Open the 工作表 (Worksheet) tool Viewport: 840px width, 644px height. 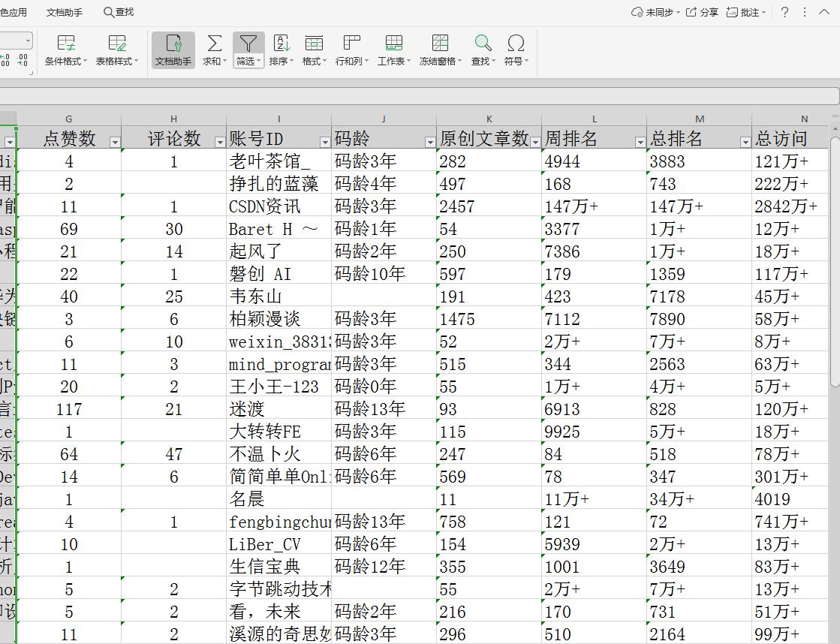coord(393,49)
